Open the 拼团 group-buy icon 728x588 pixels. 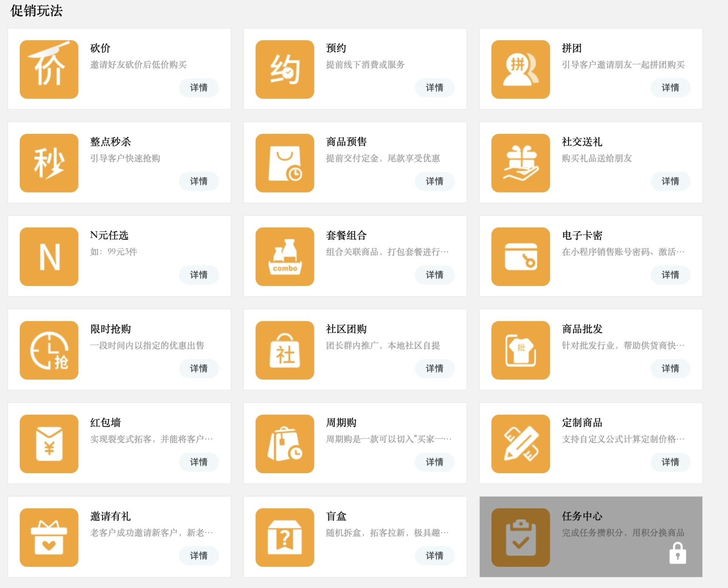pyautogui.click(x=521, y=69)
